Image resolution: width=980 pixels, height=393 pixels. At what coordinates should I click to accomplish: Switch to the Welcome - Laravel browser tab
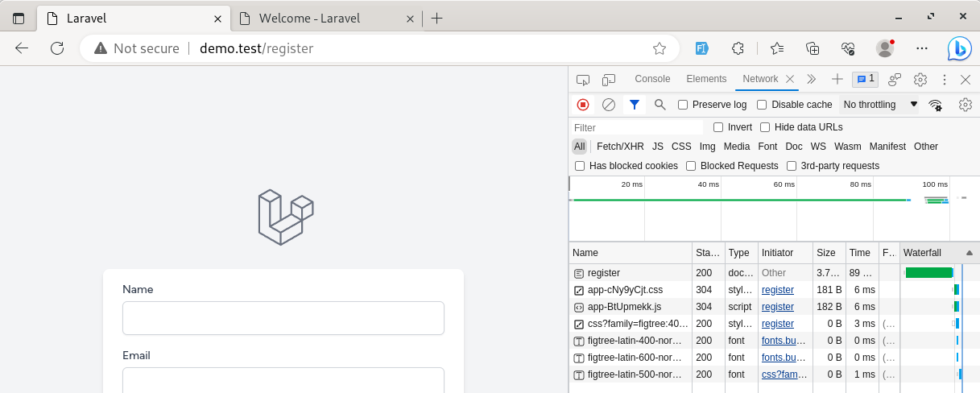tap(325, 19)
